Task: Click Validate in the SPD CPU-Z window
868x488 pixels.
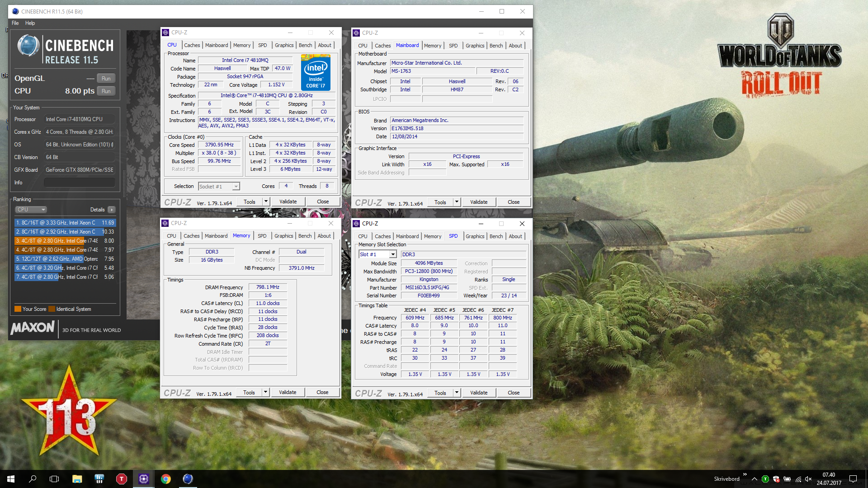Action: tap(479, 393)
